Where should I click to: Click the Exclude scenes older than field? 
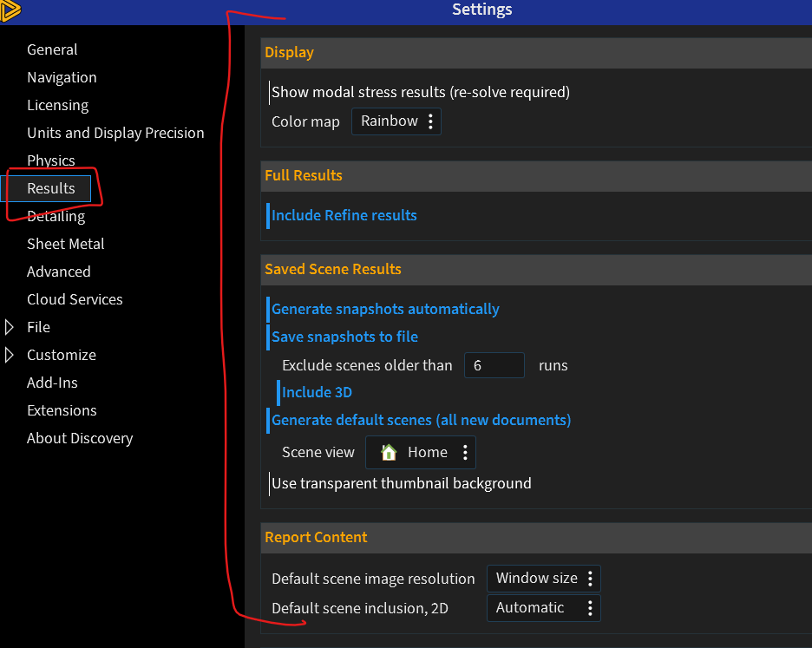pos(494,365)
